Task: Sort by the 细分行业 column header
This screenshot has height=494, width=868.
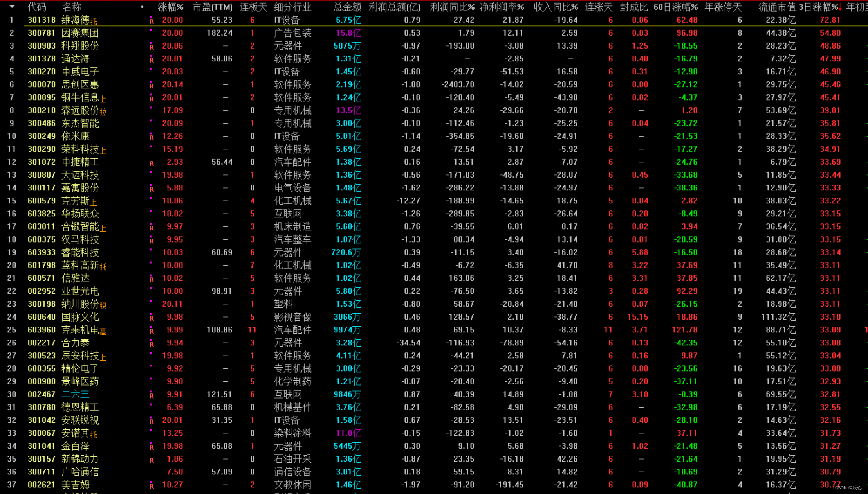Action: pos(292,7)
